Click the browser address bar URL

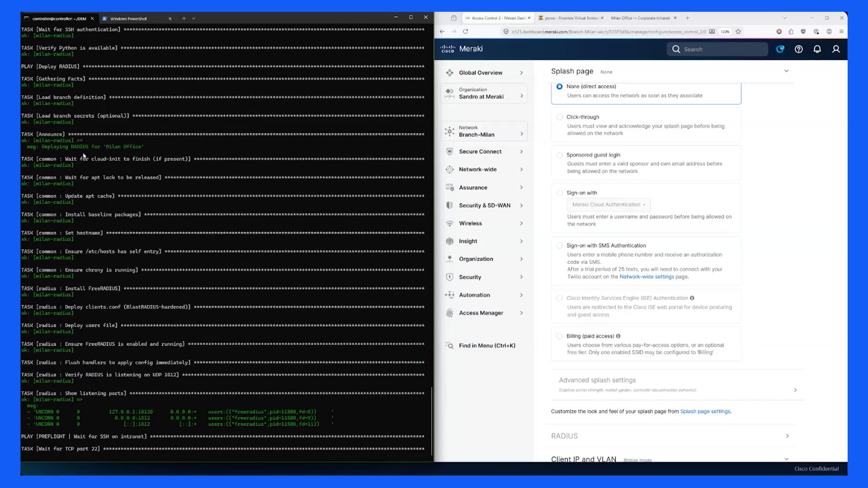pos(609,32)
